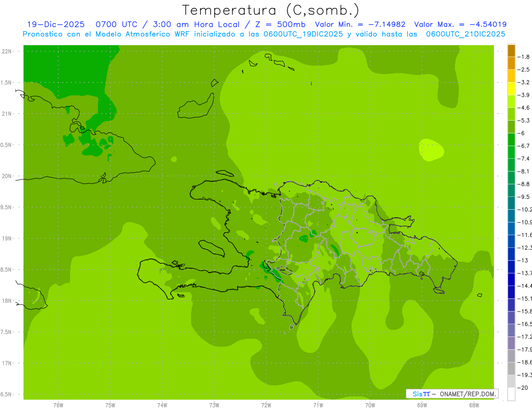This screenshot has height=411, width=532.
Task: Select the '0600UTC_21DIC2025' valid-until time
Action: tap(465, 34)
